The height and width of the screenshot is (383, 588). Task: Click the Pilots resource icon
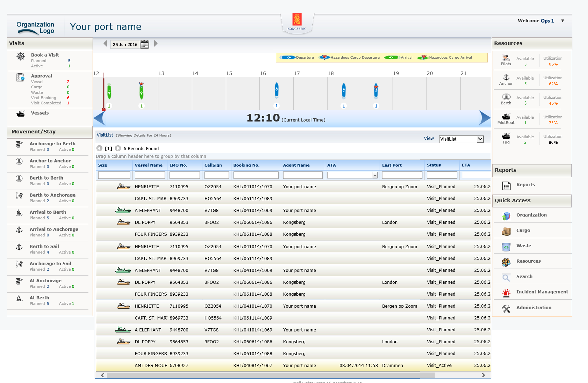[x=506, y=58]
